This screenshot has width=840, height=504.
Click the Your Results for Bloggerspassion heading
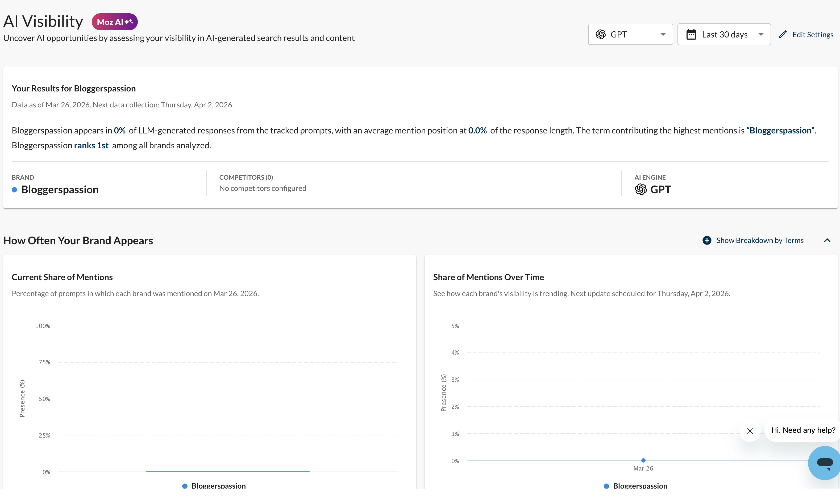click(x=74, y=88)
